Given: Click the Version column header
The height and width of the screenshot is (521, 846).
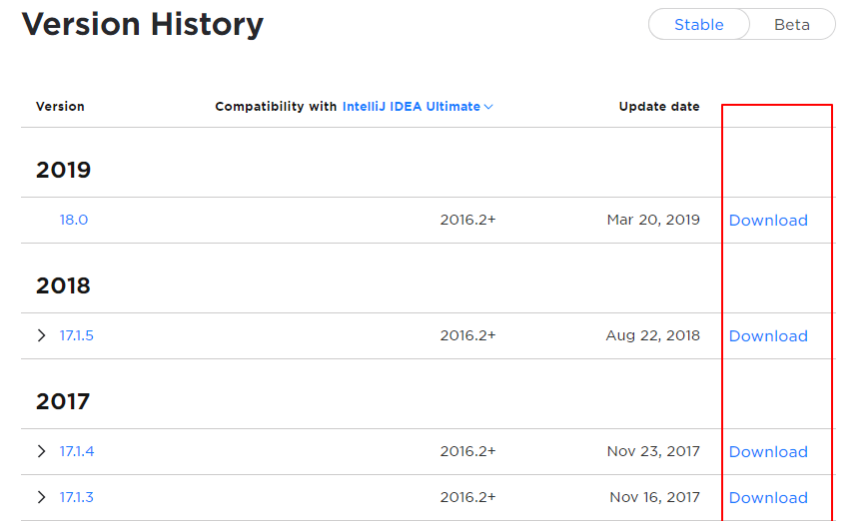Looking at the screenshot, I should pos(60,107).
